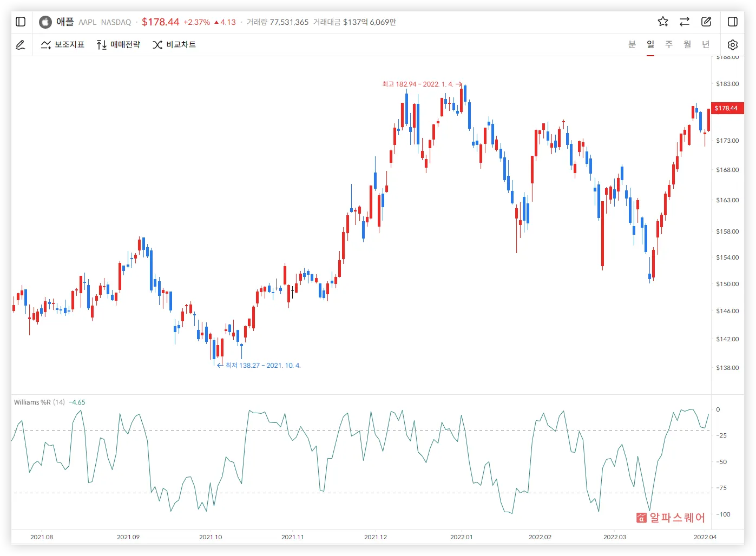Open the edit note icon
The width and height of the screenshot is (756, 556).
(706, 22)
